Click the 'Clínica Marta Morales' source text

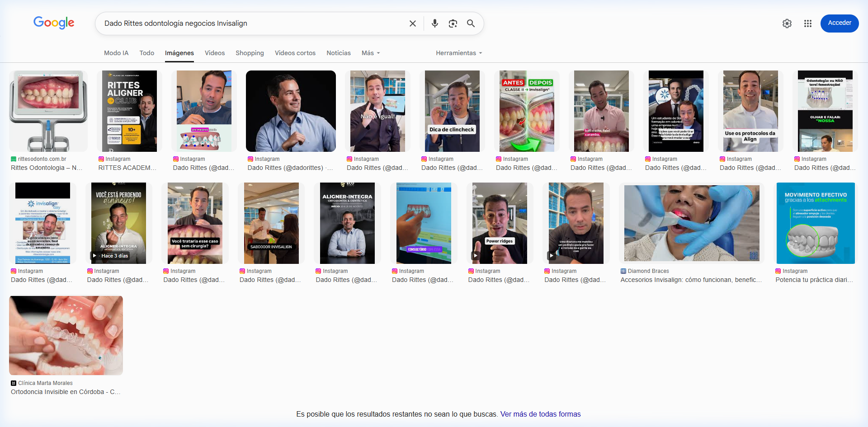click(45, 383)
